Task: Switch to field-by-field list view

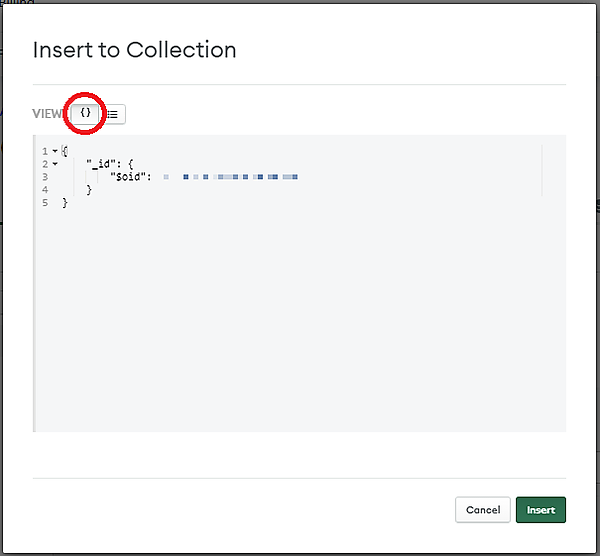Action: (113, 114)
